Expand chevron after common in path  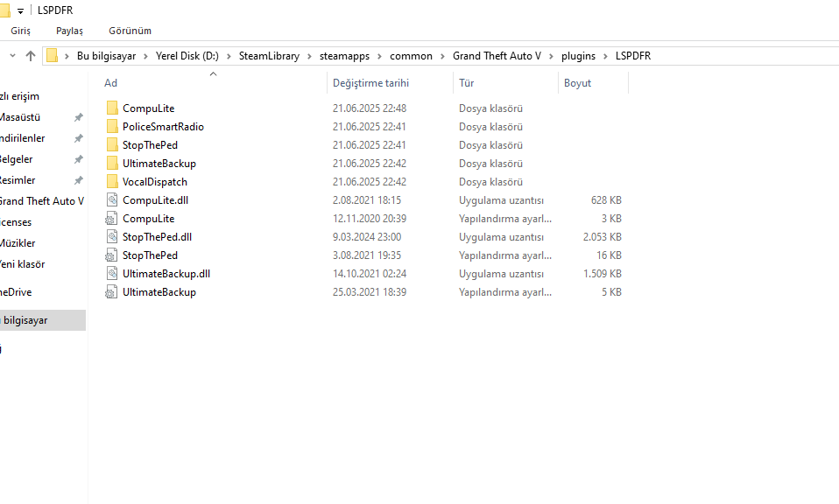click(x=442, y=56)
